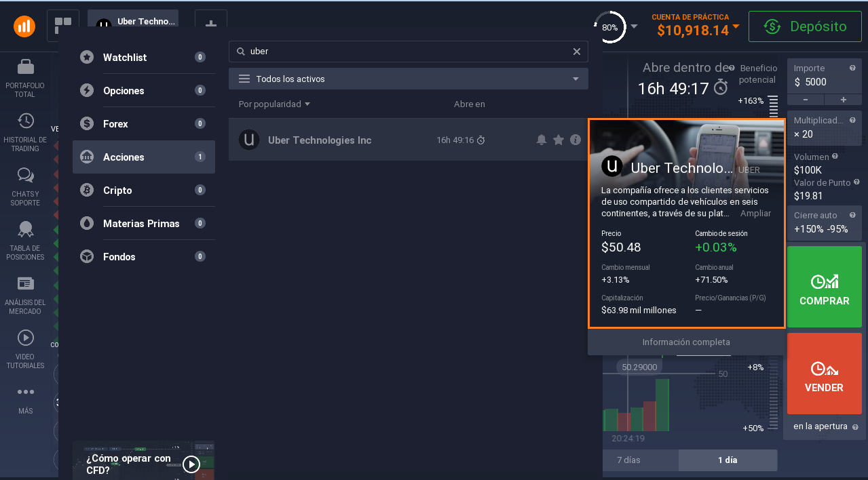The height and width of the screenshot is (480, 868).
Task: Click the $100K Volumen value
Action: [808, 169]
